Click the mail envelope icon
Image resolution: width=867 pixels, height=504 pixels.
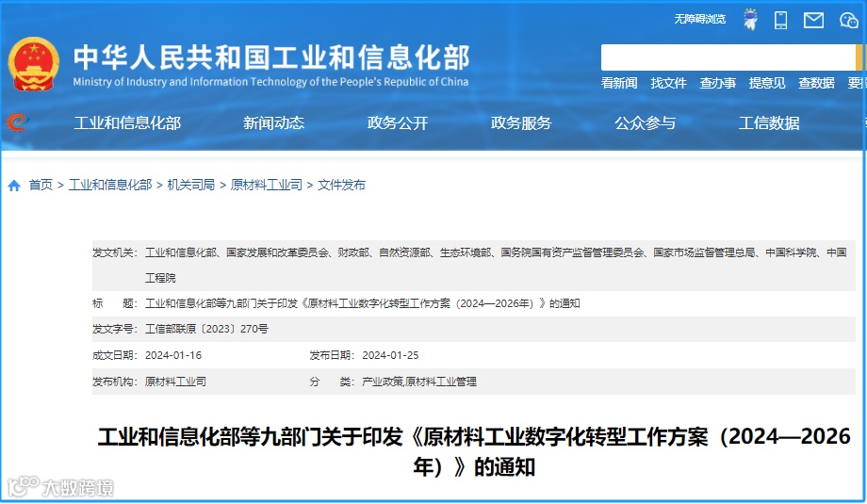click(x=813, y=21)
